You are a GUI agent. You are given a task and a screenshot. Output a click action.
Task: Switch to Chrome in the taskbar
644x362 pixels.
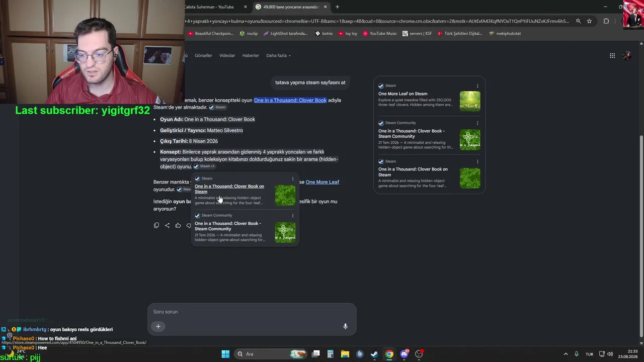(x=389, y=354)
